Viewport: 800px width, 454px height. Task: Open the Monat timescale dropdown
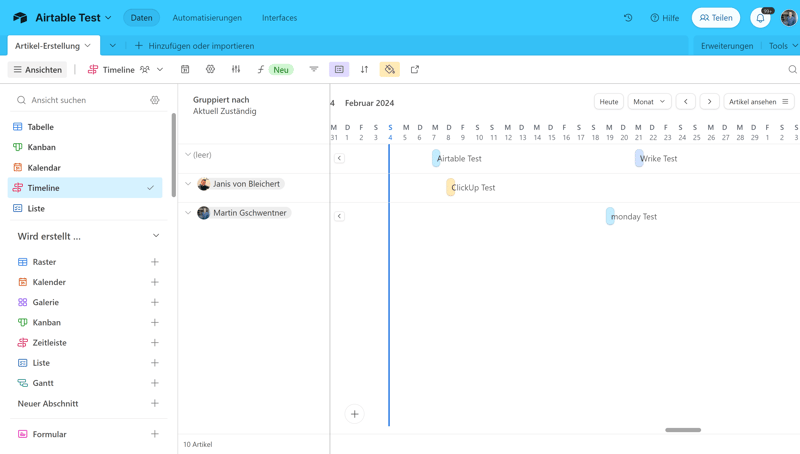point(649,102)
